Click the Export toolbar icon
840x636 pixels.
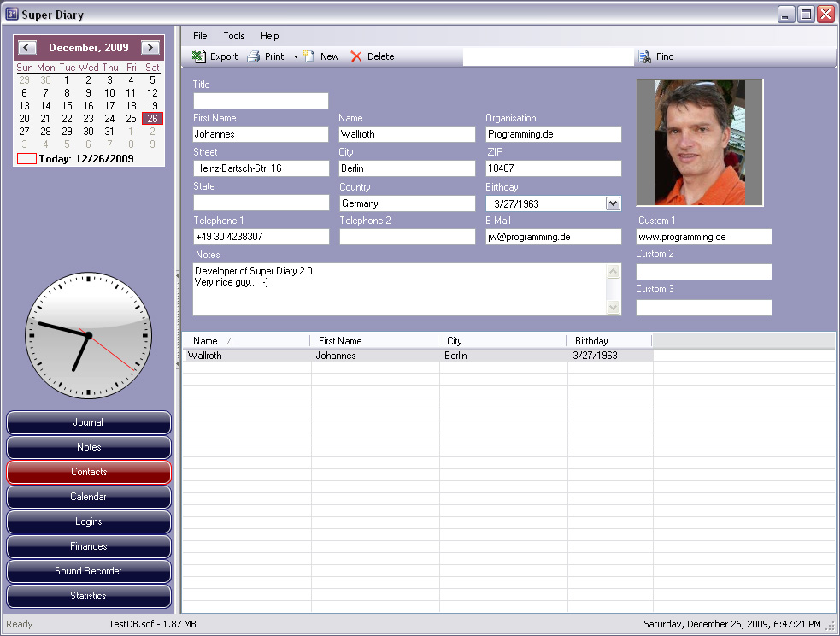[x=199, y=56]
